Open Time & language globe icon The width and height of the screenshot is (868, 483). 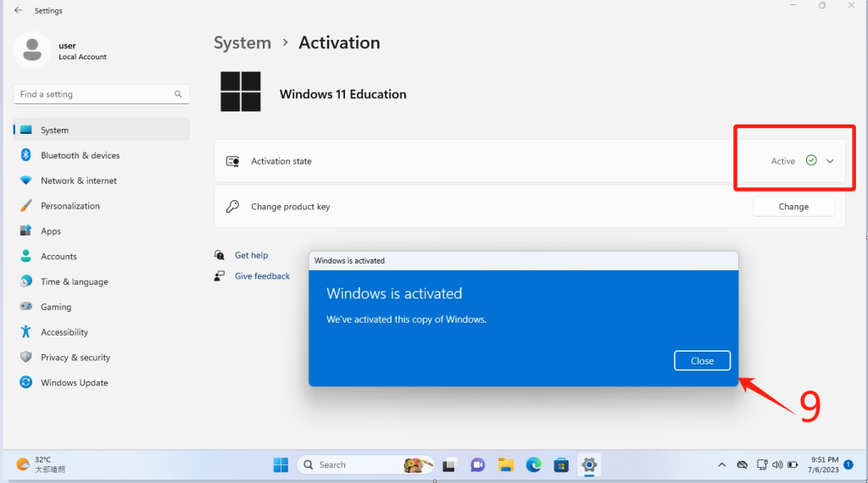tap(25, 281)
